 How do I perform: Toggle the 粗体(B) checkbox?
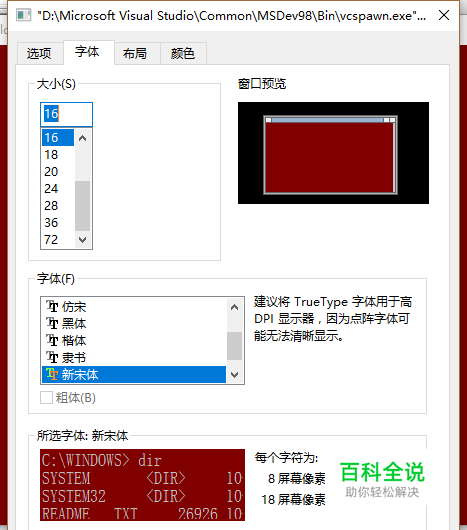46,398
